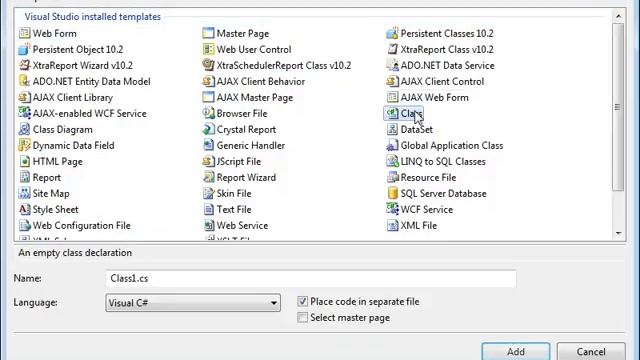Pick the WCF Service icon
The image size is (640, 360).
pyautogui.click(x=392, y=209)
